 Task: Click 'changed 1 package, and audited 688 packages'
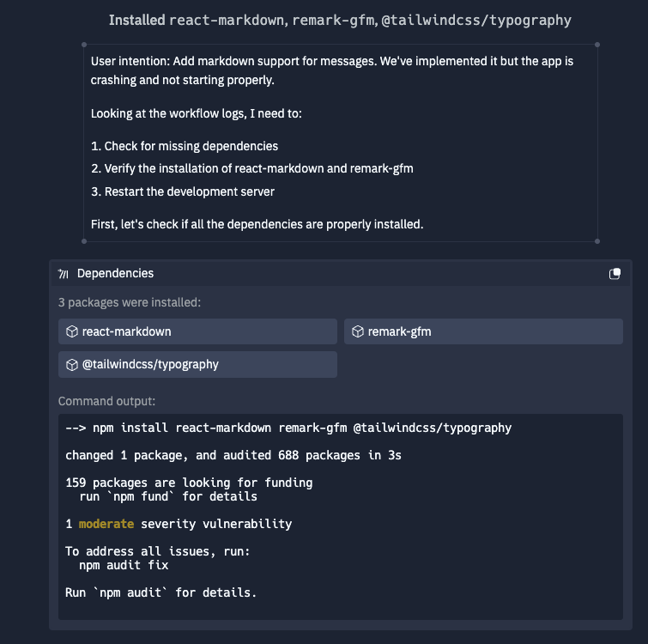233,455
